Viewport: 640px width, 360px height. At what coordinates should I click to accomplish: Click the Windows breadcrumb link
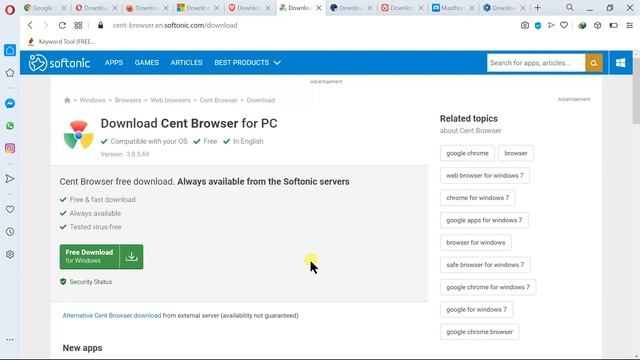[x=92, y=100]
